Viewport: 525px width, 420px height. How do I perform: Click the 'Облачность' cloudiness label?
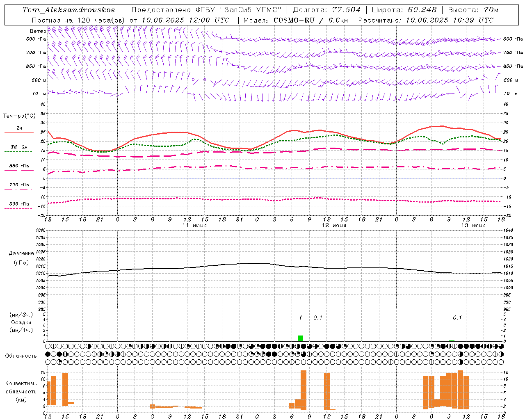point(21,356)
